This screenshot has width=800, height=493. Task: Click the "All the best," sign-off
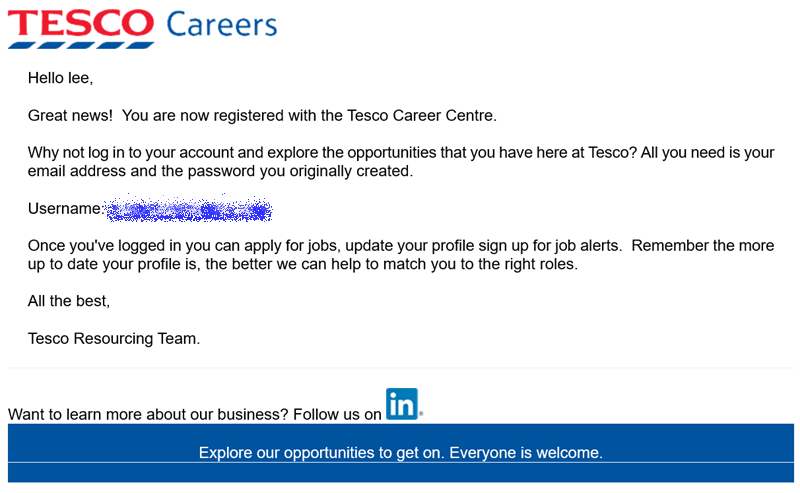(69, 301)
